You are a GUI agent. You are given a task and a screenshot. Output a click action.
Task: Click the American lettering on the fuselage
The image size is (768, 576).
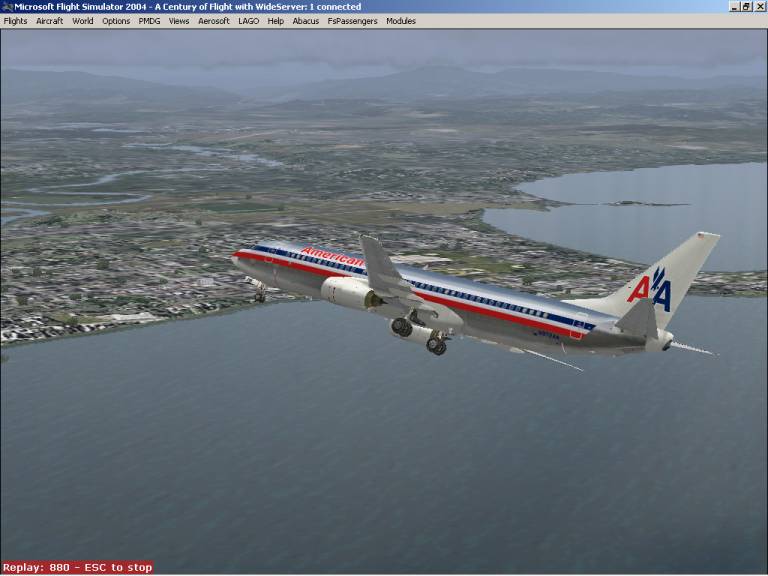[332, 257]
